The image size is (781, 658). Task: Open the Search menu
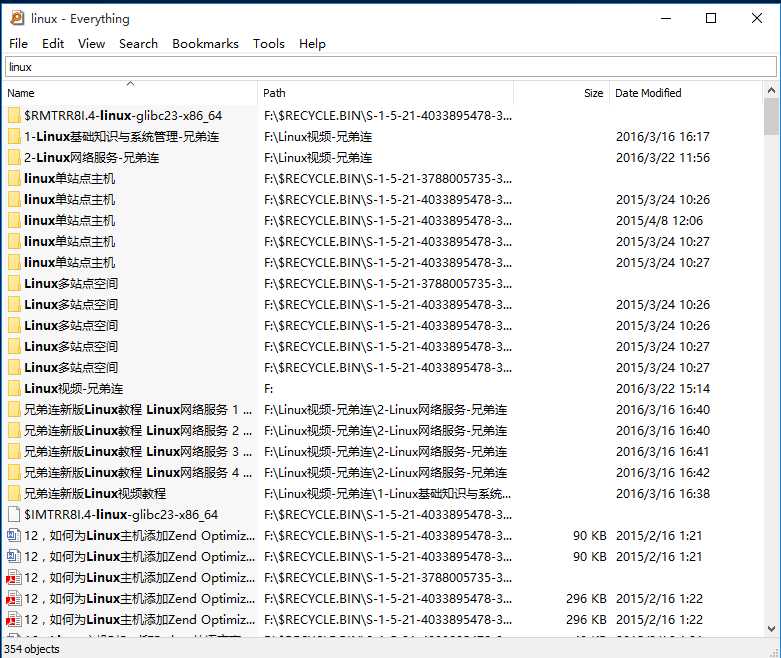pyautogui.click(x=138, y=44)
